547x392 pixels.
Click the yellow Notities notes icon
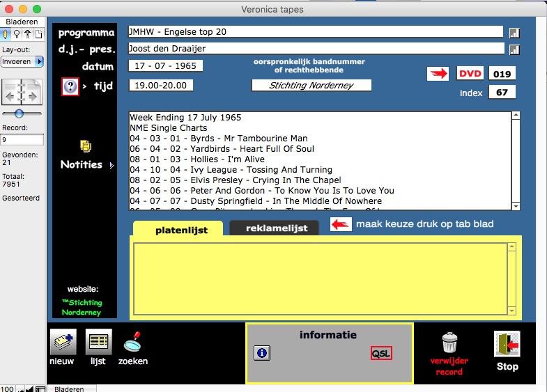[x=85, y=146]
